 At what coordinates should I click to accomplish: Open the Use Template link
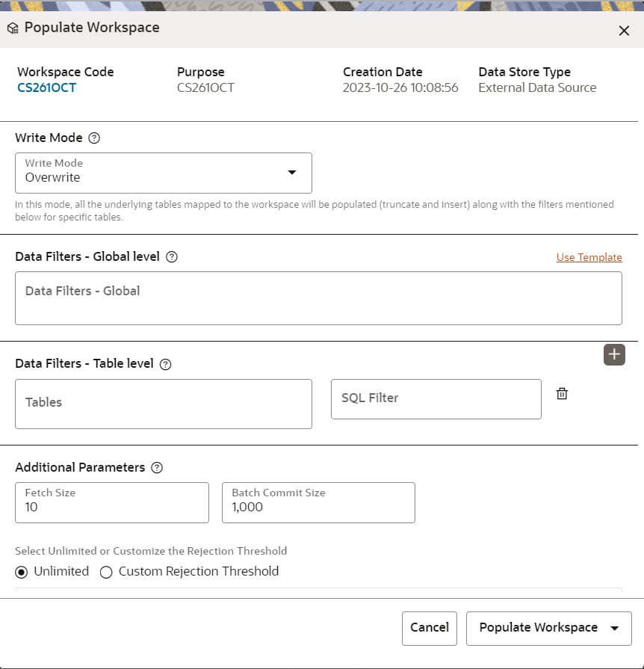[x=589, y=257]
